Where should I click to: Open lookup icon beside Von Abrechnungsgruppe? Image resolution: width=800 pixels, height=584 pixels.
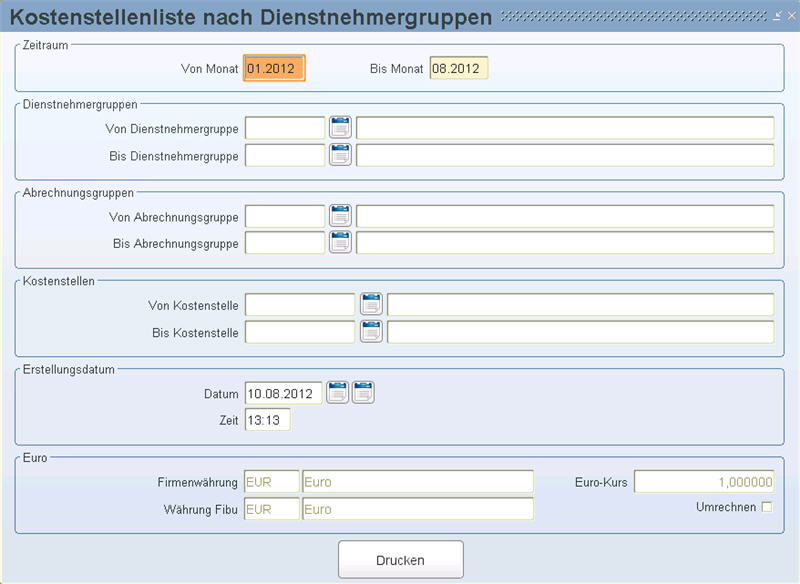[340, 216]
